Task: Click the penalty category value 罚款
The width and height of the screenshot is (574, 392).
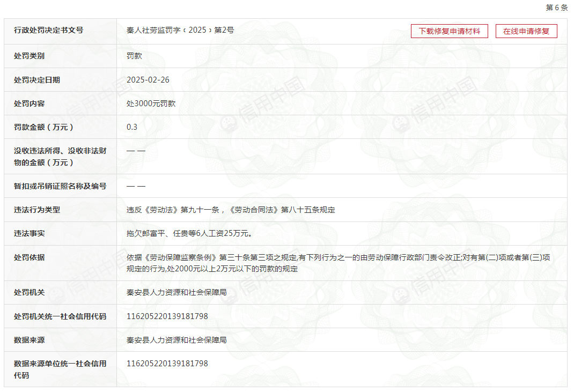Action: pyautogui.click(x=134, y=56)
